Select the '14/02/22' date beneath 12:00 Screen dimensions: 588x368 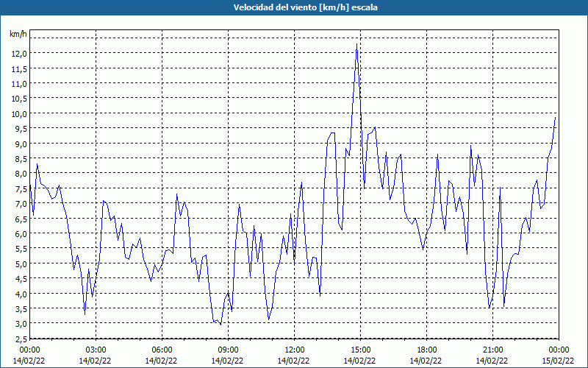pyautogui.click(x=293, y=361)
